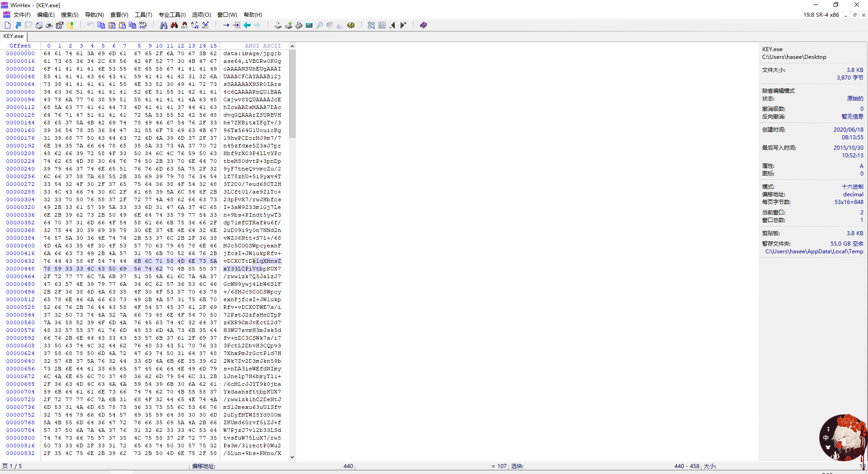Click the Offset column header
Screen dimensions: 868x474
pos(20,46)
